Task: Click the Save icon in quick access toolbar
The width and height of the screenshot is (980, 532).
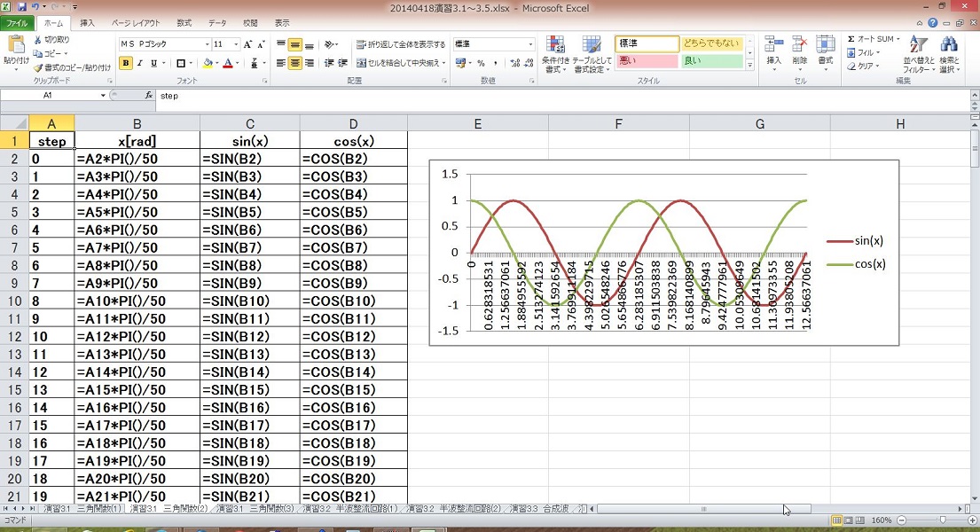Action: [22, 6]
